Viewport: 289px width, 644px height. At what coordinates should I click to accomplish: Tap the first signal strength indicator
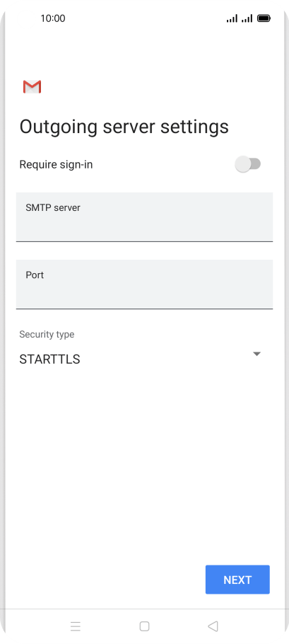tap(232, 18)
